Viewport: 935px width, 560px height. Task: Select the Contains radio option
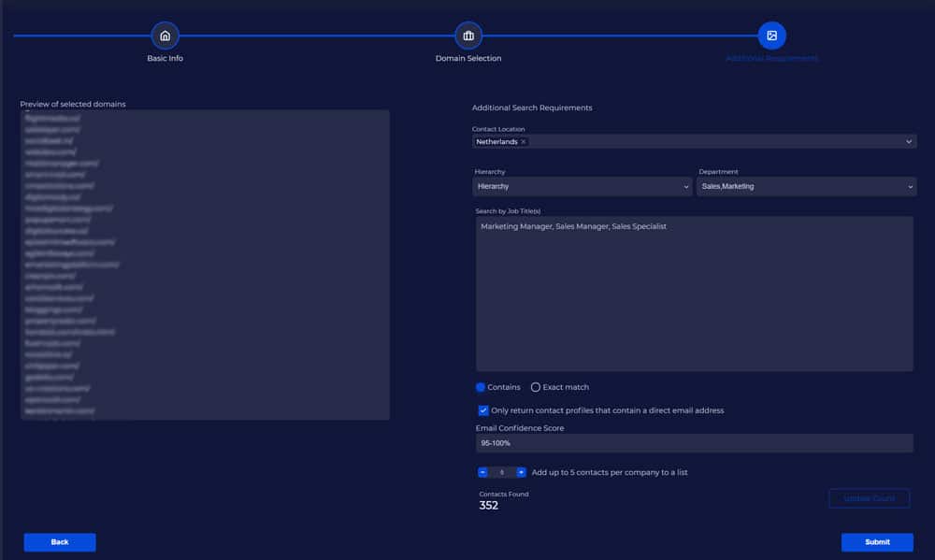[481, 387]
